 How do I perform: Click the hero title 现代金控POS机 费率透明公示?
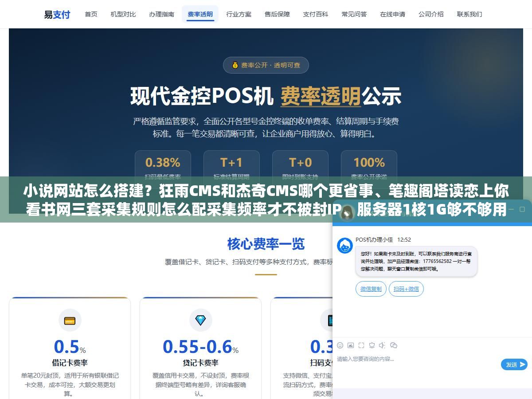coord(266,96)
